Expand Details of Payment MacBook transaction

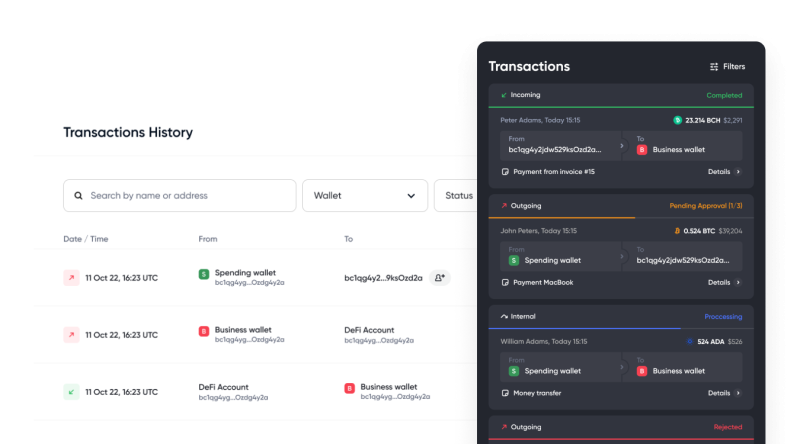click(x=724, y=283)
